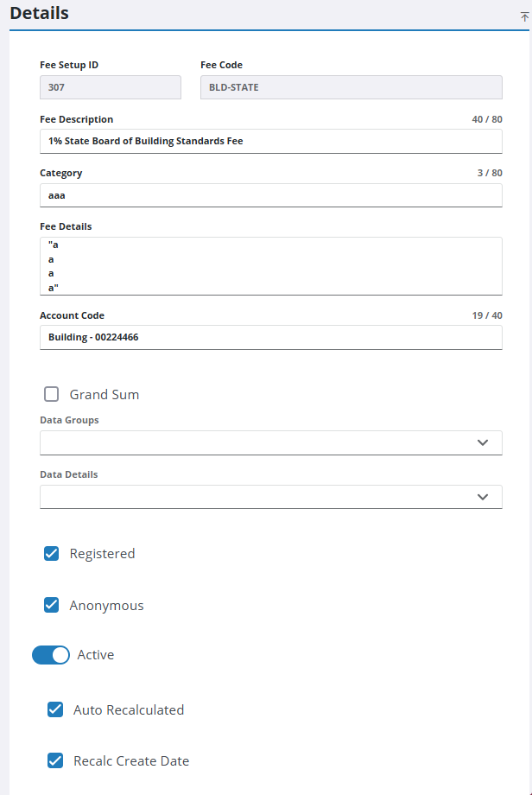
Task: Uncheck the Registered checkbox
Action: tap(52, 554)
